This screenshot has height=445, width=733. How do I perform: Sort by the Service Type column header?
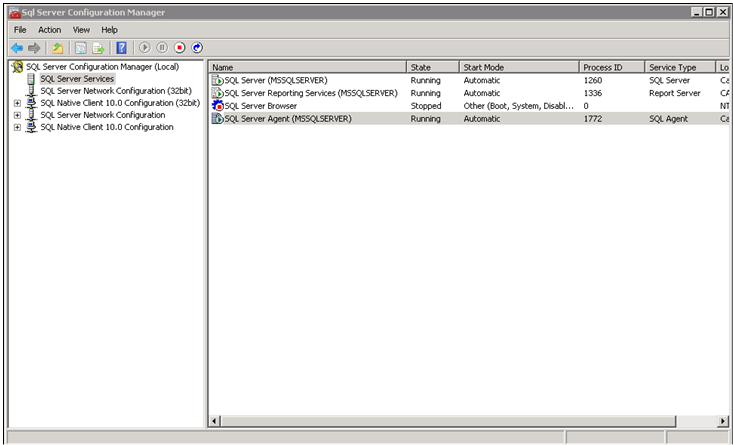tap(680, 67)
